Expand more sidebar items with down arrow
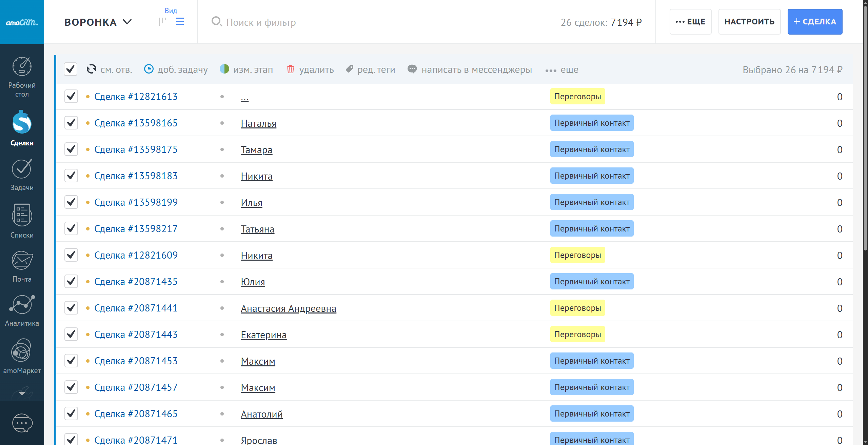This screenshot has width=868, height=445. click(22, 393)
